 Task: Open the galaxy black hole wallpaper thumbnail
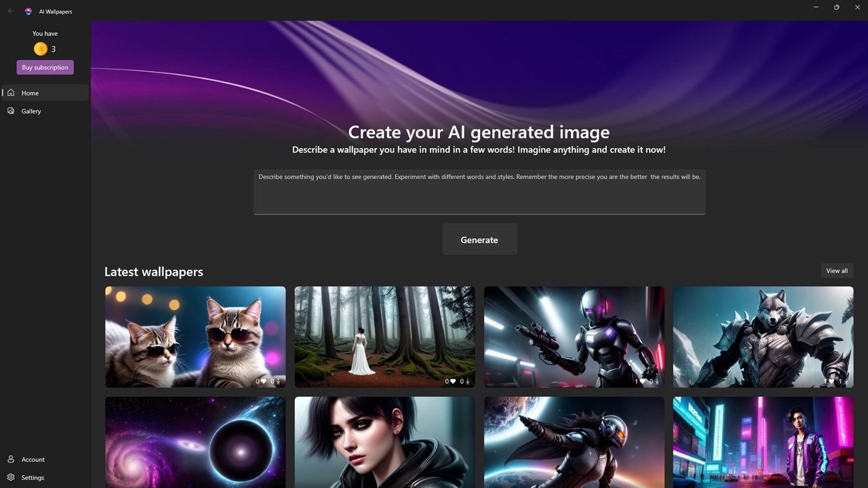195,441
